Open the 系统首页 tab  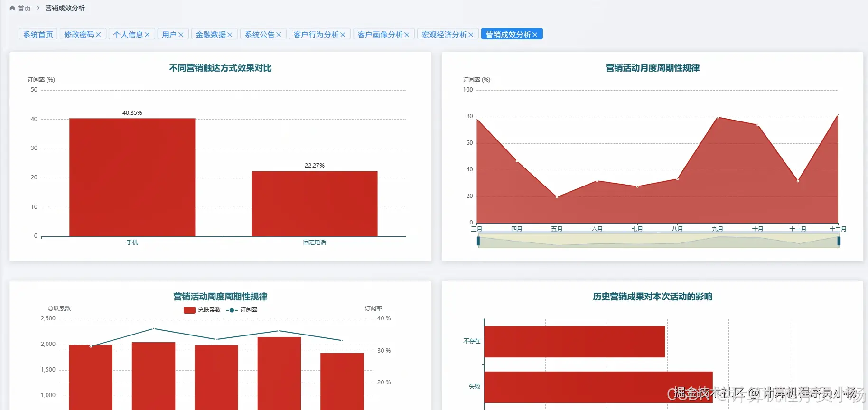coord(38,35)
